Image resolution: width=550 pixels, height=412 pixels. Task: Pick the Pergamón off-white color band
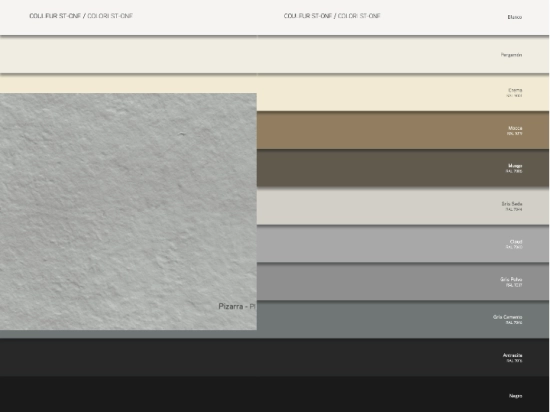[275, 55]
